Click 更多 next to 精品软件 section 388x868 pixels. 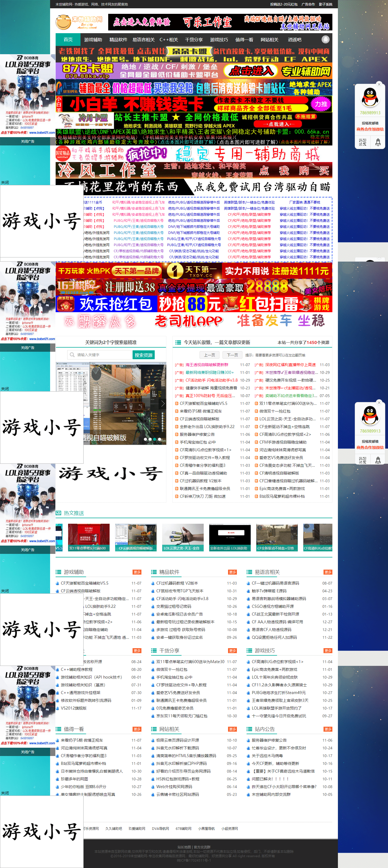(x=232, y=572)
